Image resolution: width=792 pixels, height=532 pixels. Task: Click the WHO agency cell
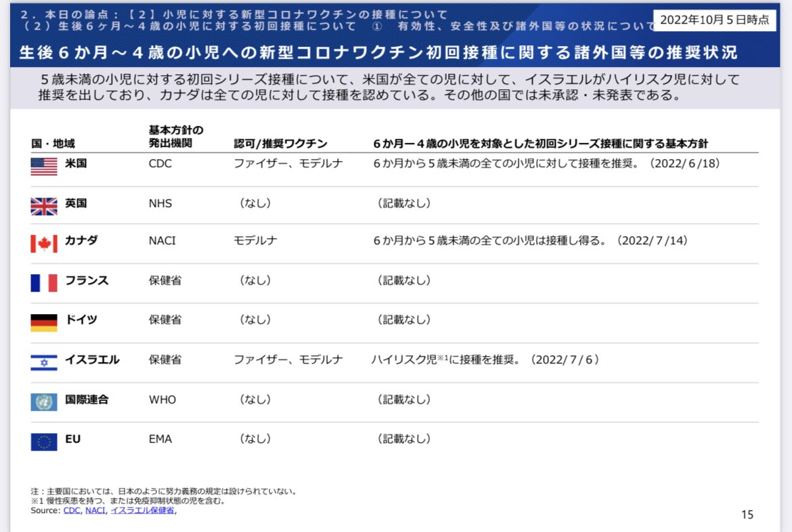point(162,399)
